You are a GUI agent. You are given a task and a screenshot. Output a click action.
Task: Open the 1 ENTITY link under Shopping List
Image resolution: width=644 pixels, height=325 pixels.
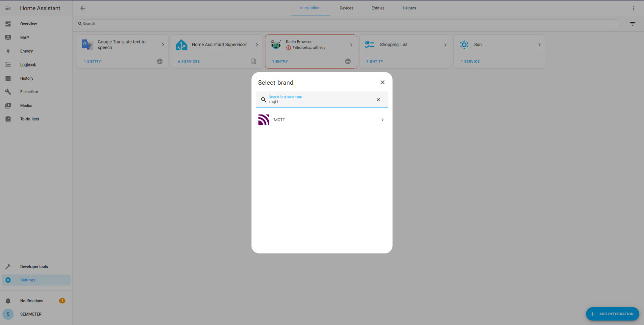375,62
